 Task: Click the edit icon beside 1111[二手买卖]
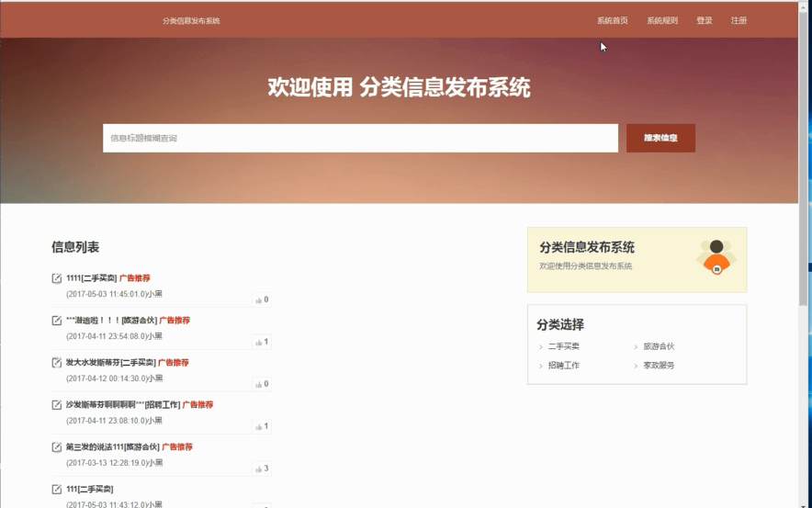[x=57, y=278]
